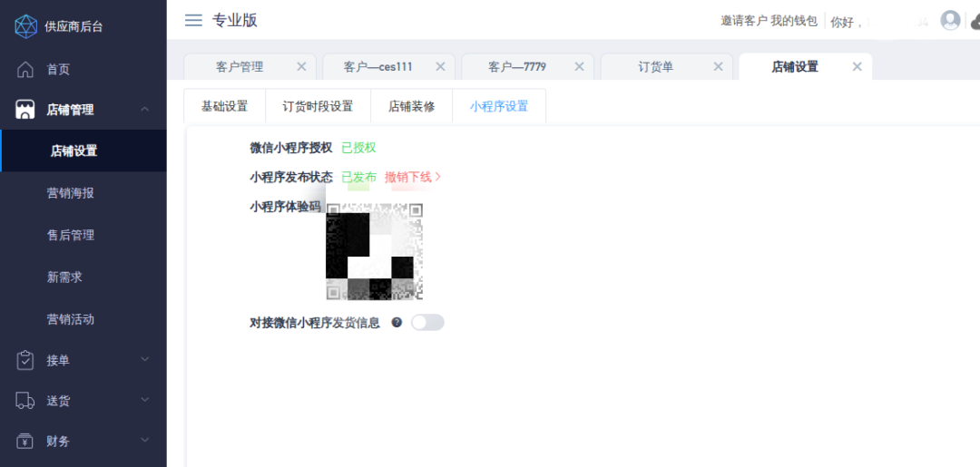The height and width of the screenshot is (467, 980).
Task: Close the 店铺设置 tab
Action: click(x=857, y=67)
